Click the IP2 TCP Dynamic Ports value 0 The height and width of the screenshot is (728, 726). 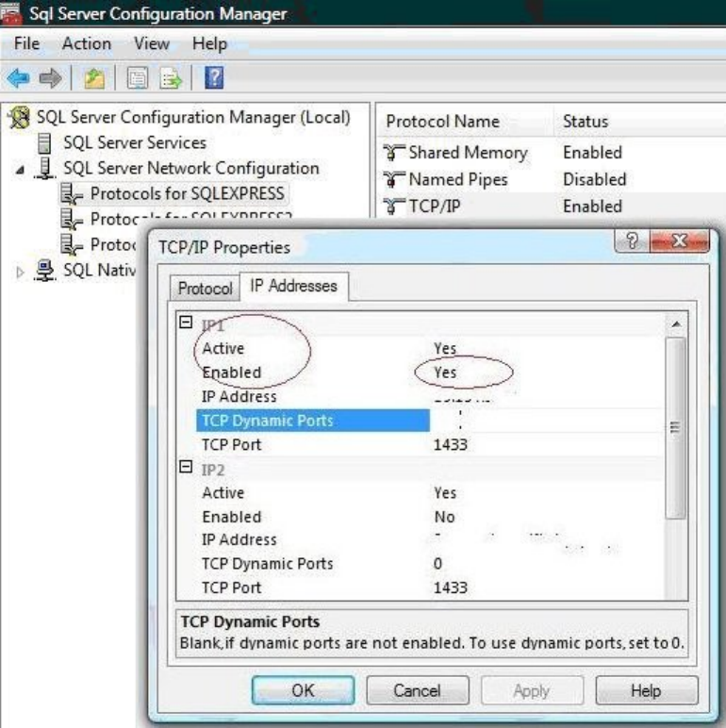point(437,564)
